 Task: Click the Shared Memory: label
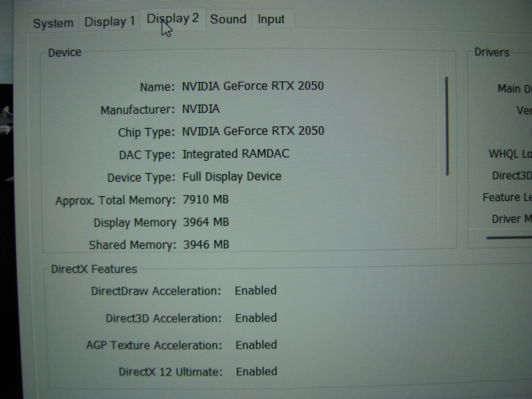[x=132, y=245]
